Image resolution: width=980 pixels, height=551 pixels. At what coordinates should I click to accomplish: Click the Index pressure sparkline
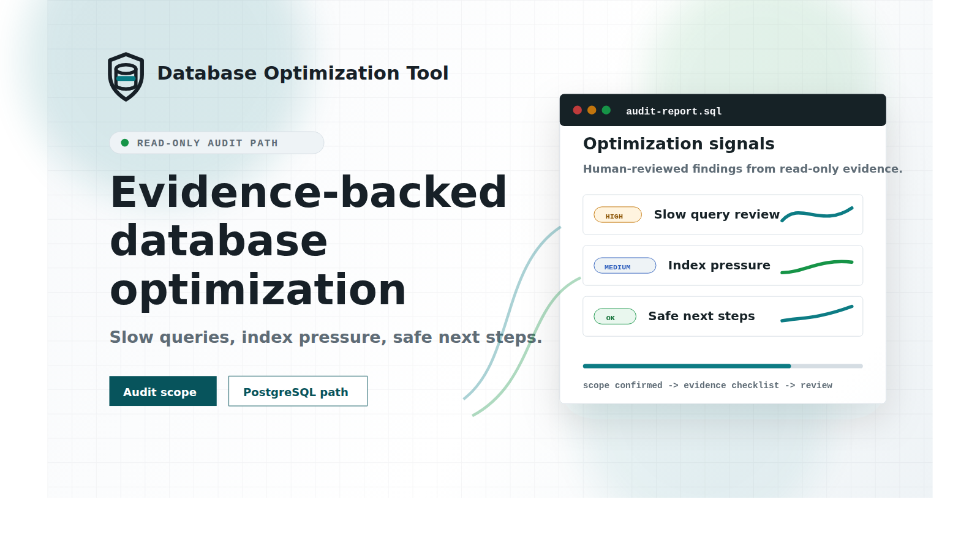click(817, 267)
